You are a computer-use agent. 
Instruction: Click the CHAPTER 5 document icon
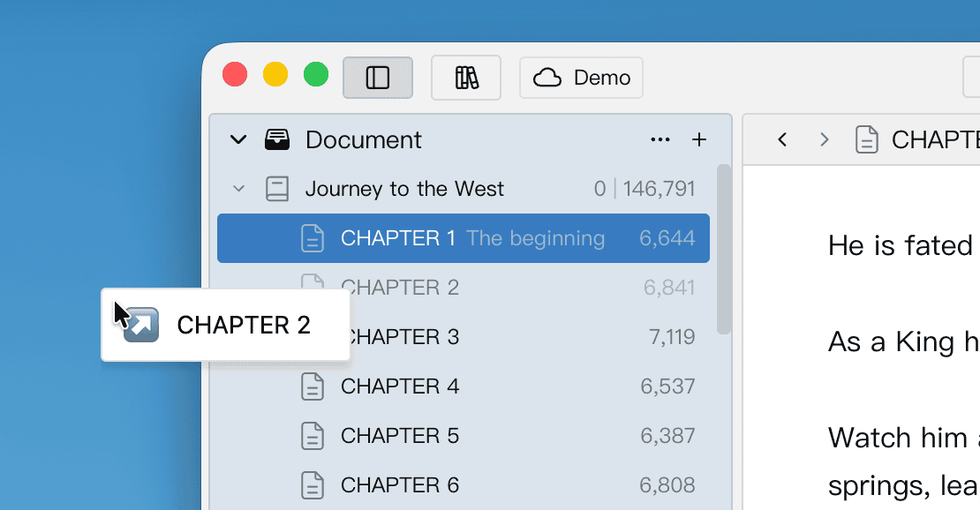click(313, 436)
